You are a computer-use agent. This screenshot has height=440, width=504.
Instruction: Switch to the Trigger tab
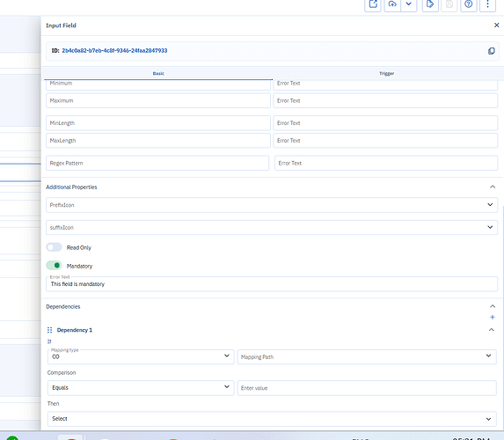[386, 73]
